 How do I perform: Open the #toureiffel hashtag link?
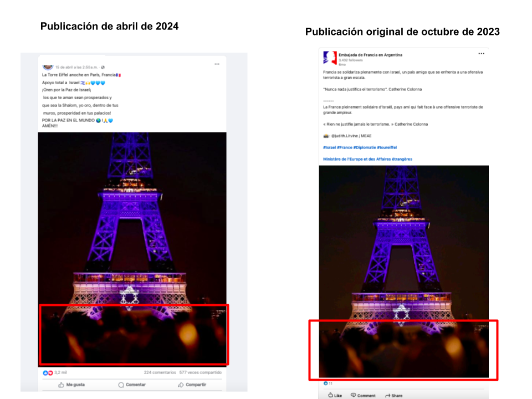(387, 147)
